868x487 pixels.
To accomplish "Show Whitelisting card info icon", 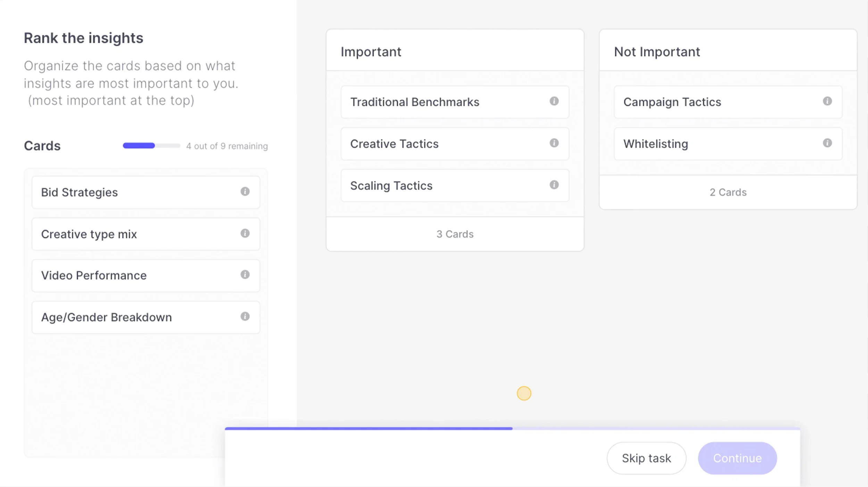I will 827,143.
